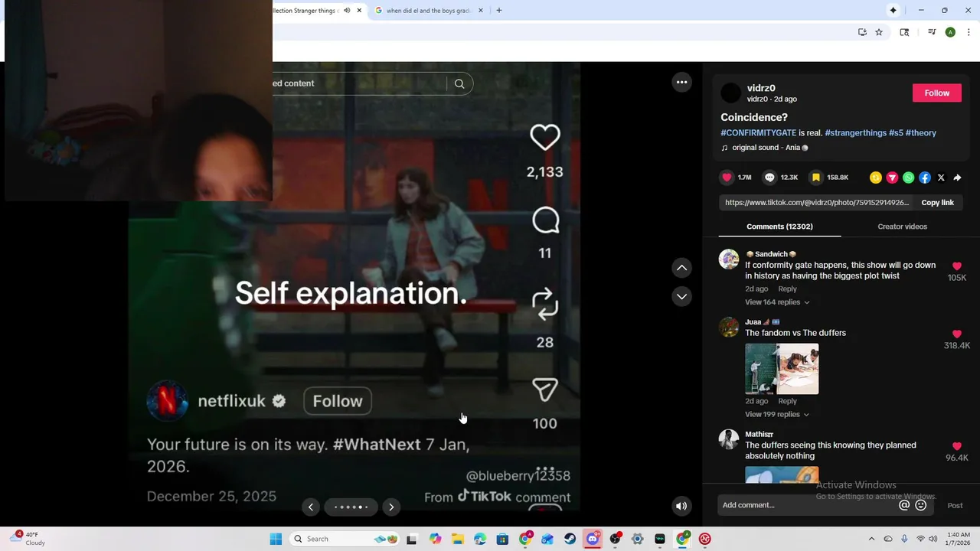The width and height of the screenshot is (980, 551).
Task: Reply to Juaa's comment
Action: click(787, 401)
